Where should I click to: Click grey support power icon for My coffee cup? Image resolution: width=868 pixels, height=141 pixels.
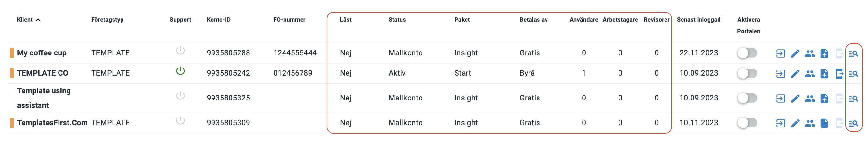pos(181,51)
